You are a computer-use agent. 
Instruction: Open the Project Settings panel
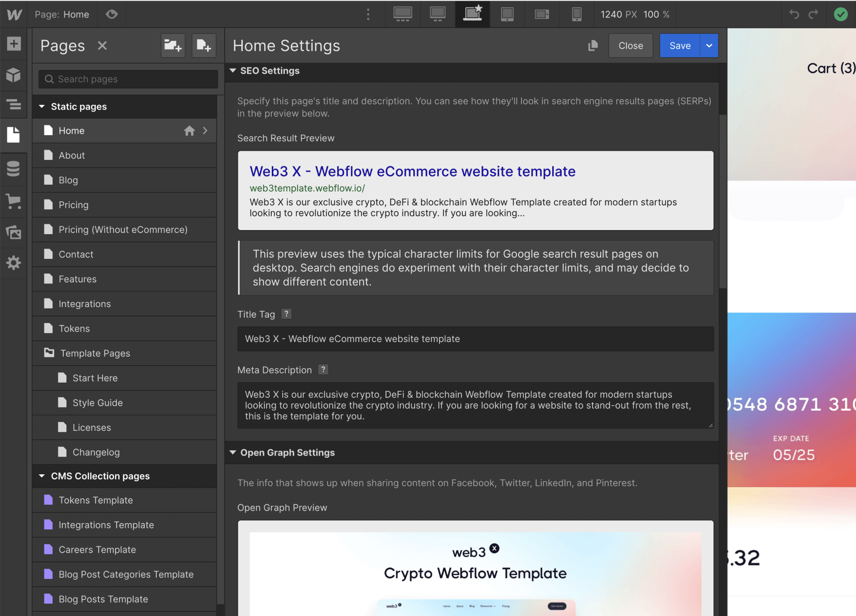(14, 263)
